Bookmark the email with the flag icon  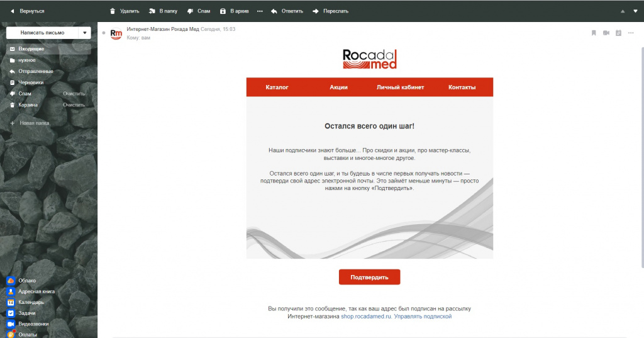coord(594,33)
